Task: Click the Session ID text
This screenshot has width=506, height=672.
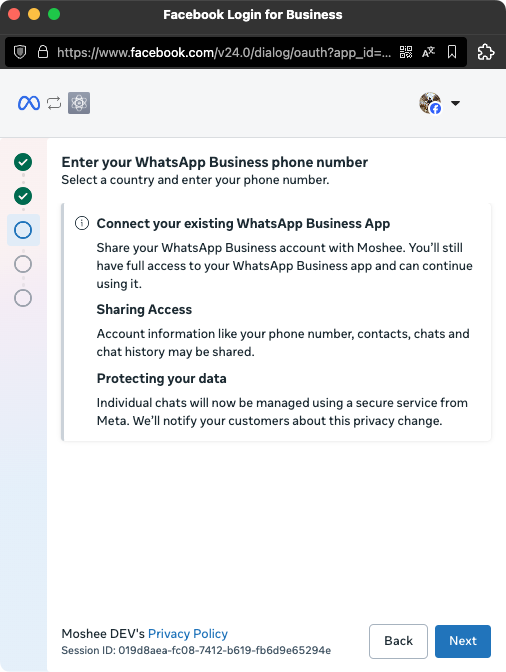Action: tap(196, 650)
